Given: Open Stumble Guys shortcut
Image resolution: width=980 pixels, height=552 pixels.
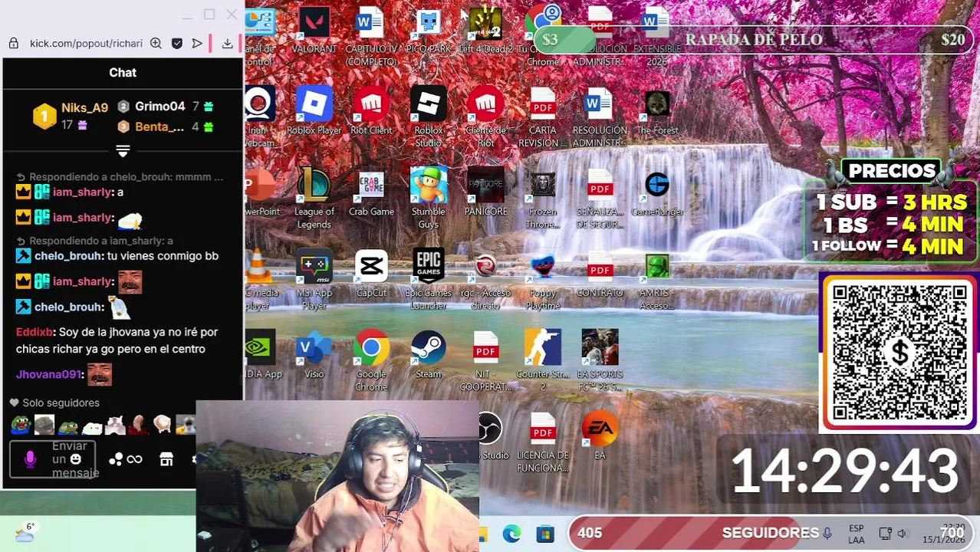Looking at the screenshot, I should point(429,199).
